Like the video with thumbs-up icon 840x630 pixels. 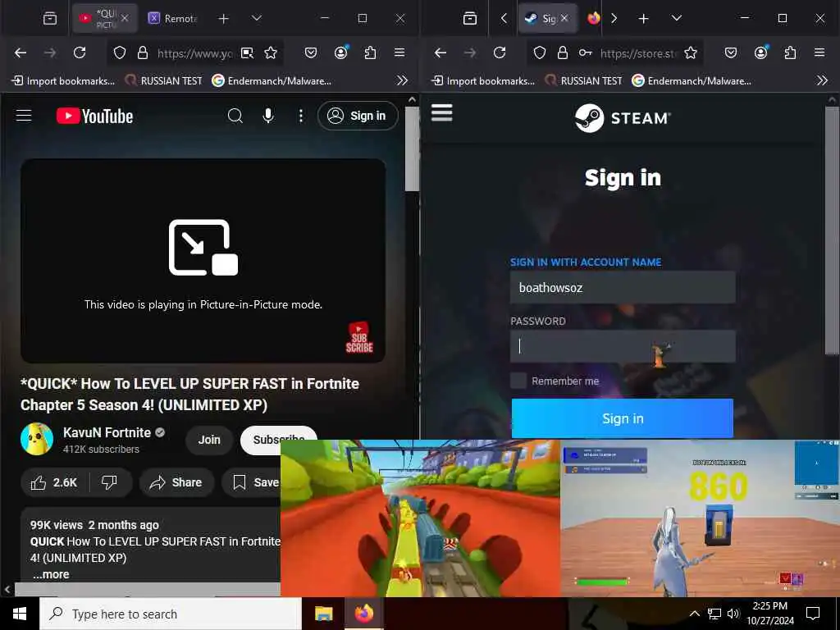pyautogui.click(x=54, y=482)
